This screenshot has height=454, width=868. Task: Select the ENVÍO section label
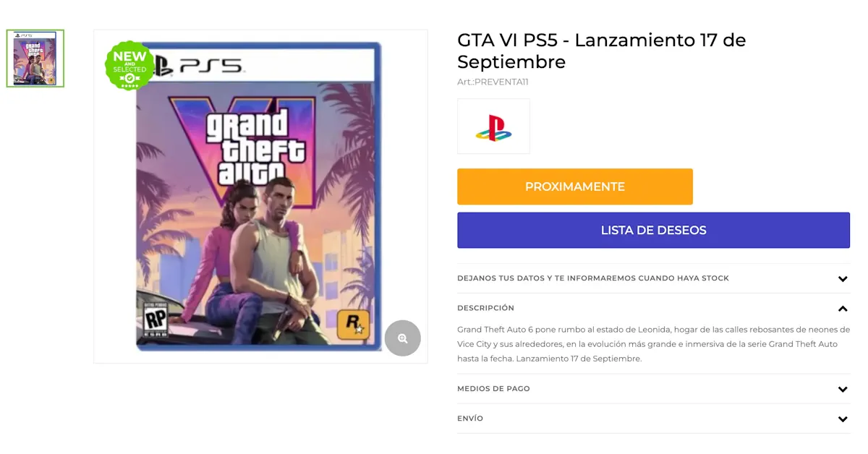coord(471,419)
